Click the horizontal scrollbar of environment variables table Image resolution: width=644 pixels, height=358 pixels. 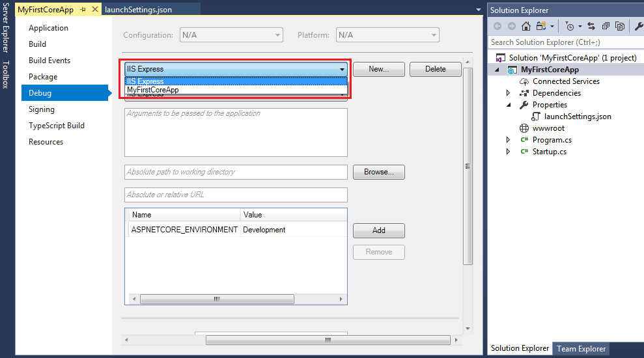[217, 299]
